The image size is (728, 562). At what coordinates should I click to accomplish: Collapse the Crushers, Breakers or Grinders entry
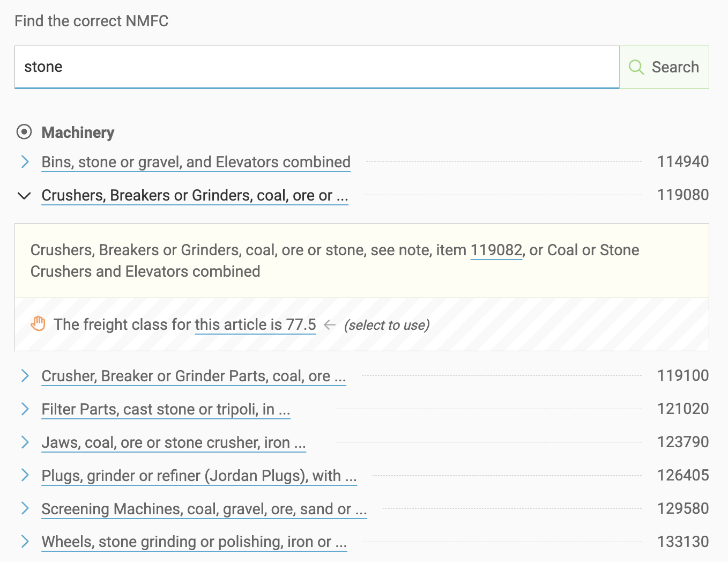click(24, 195)
